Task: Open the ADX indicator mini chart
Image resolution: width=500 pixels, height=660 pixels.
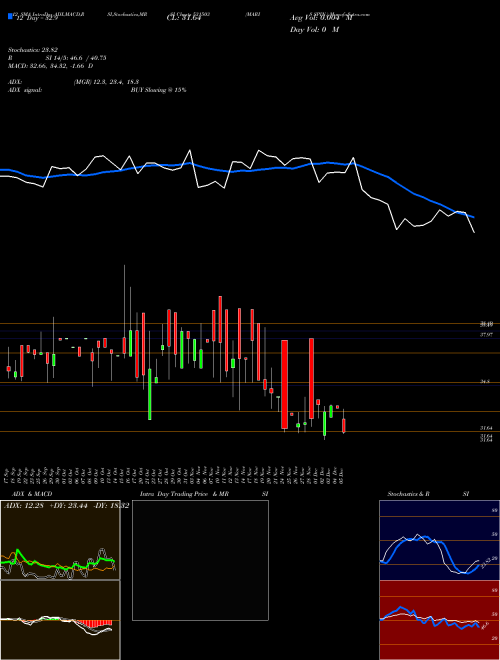Action: pyautogui.click(x=60, y=540)
